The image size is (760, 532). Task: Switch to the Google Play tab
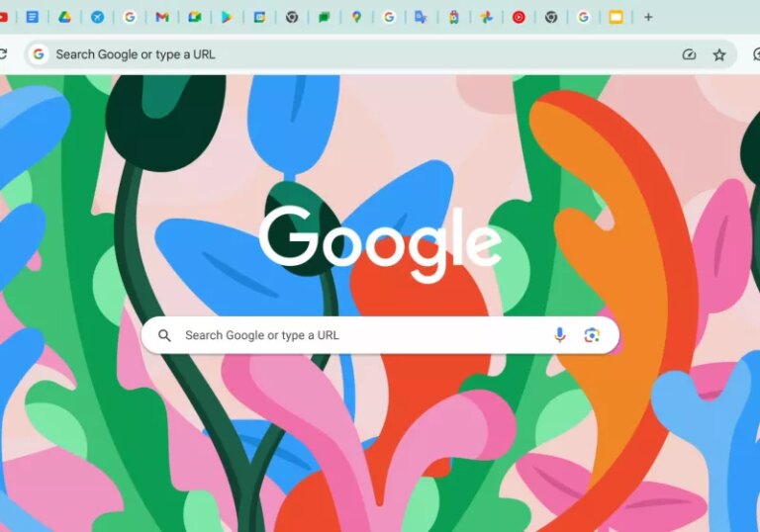click(x=227, y=18)
